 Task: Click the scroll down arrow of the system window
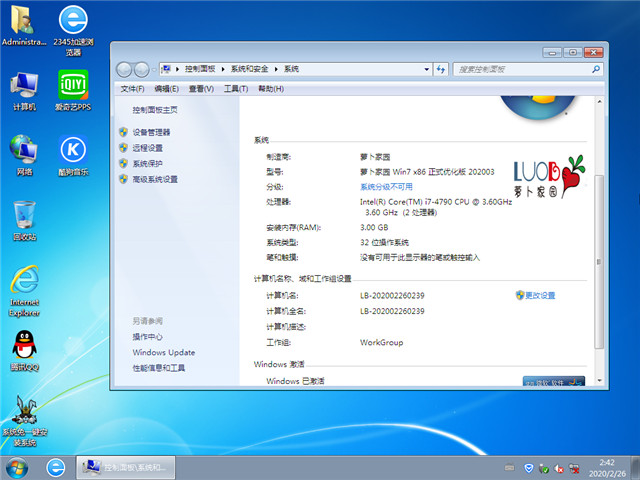coord(599,380)
